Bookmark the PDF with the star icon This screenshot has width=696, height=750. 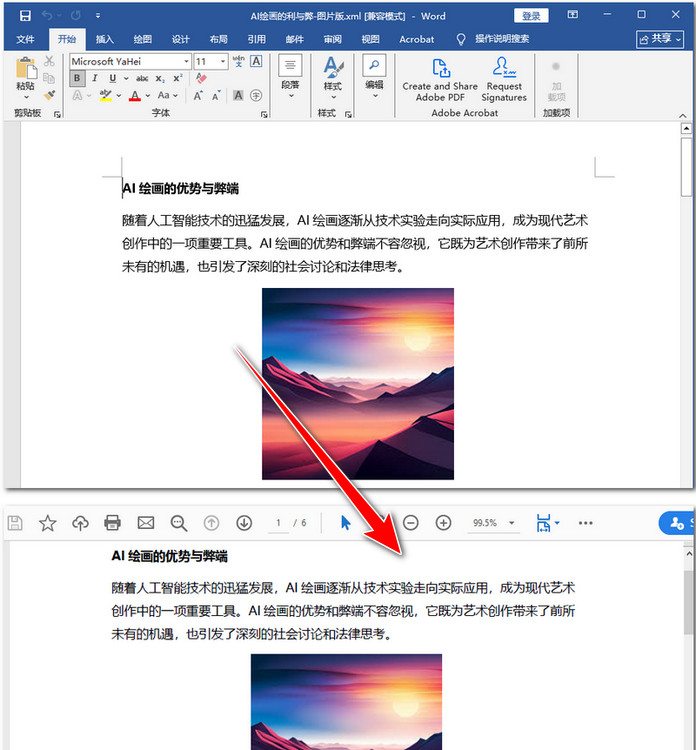(x=47, y=523)
